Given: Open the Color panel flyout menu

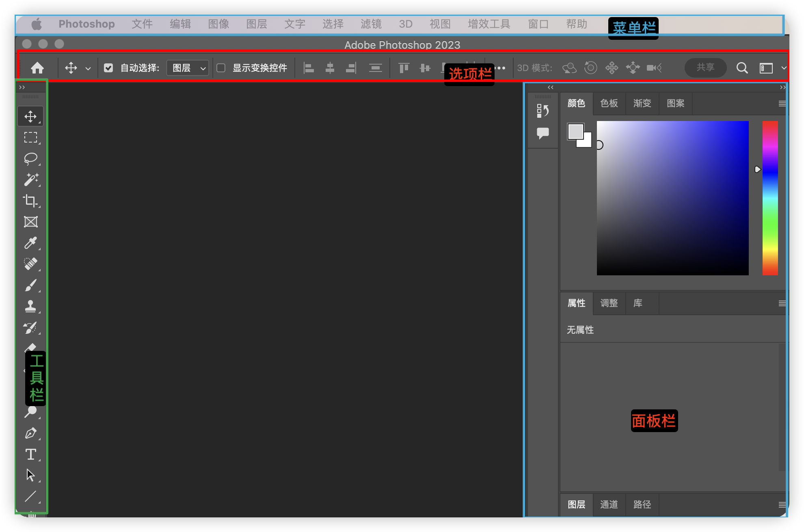Looking at the screenshot, I should point(782,104).
